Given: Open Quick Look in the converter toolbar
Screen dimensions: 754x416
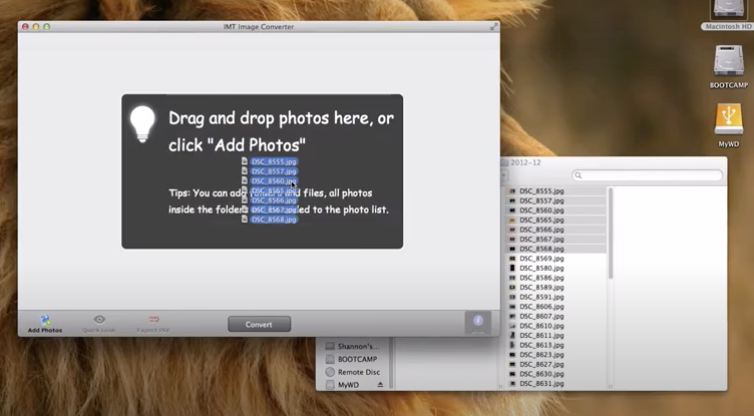Looking at the screenshot, I should pos(99,324).
